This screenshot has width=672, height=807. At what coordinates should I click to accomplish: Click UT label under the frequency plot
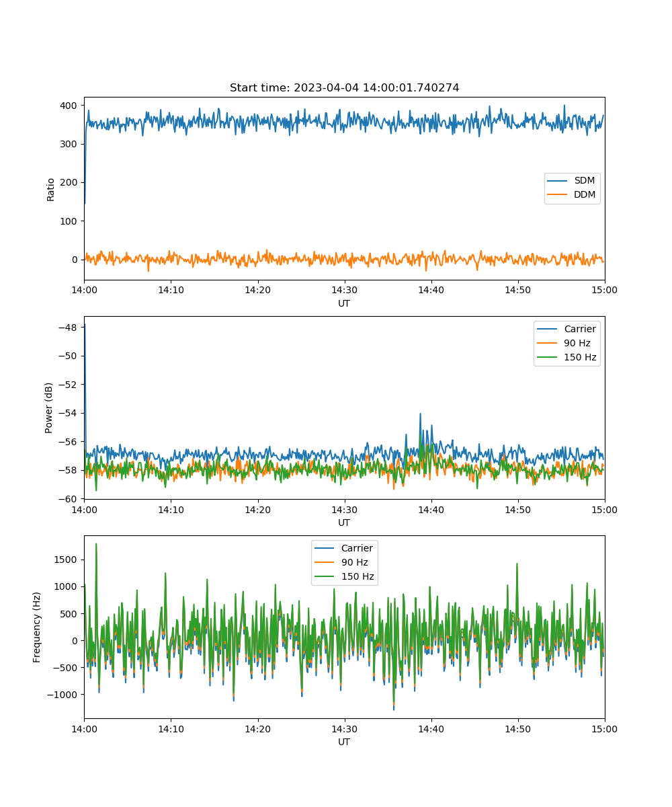[x=344, y=742]
